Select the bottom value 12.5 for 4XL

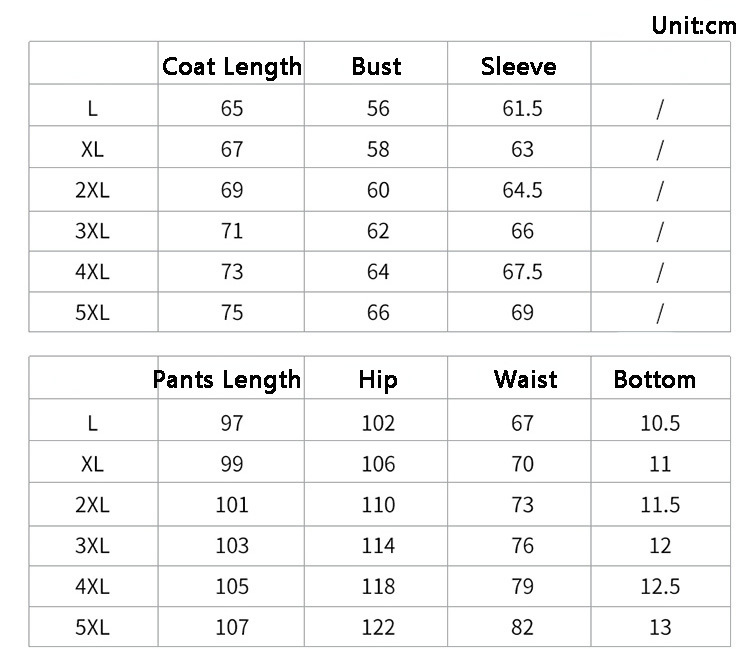pyautogui.click(x=660, y=587)
